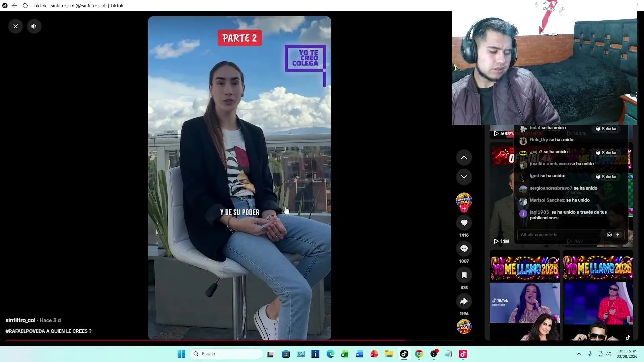Screen dimensions: 644x362
Task: Bookmark the video to favorites
Action: (x=464, y=275)
